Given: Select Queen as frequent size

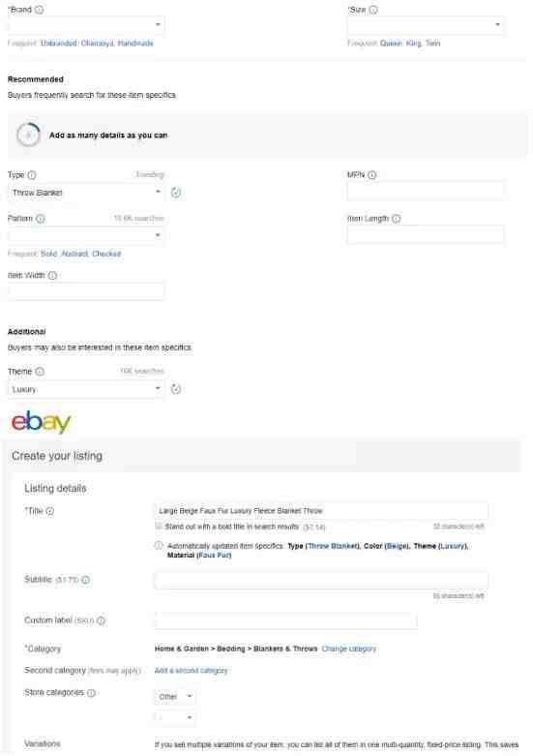Looking at the screenshot, I should point(391,44).
